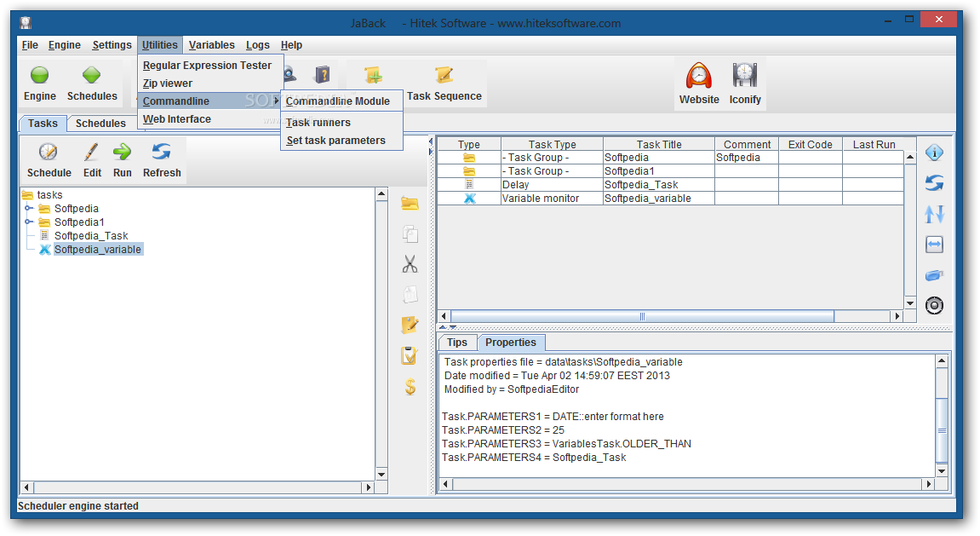Screen dimensions: 980x536
Task: Click the scissors cut icon
Action: coord(410,264)
